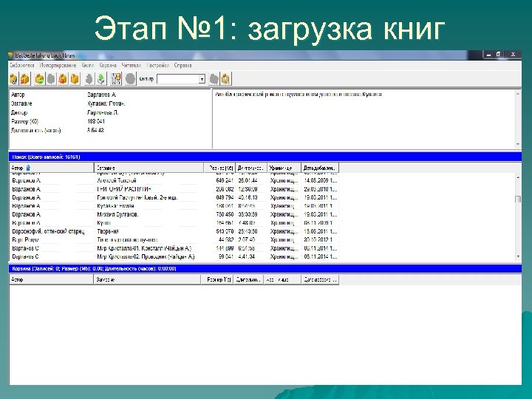Click basket list Размер column header

coord(217,279)
